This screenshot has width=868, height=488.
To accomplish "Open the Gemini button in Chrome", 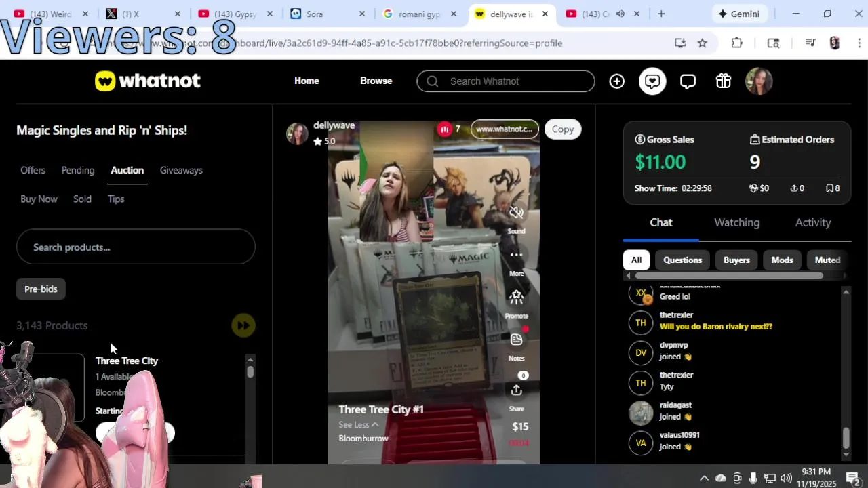I will [x=739, y=14].
